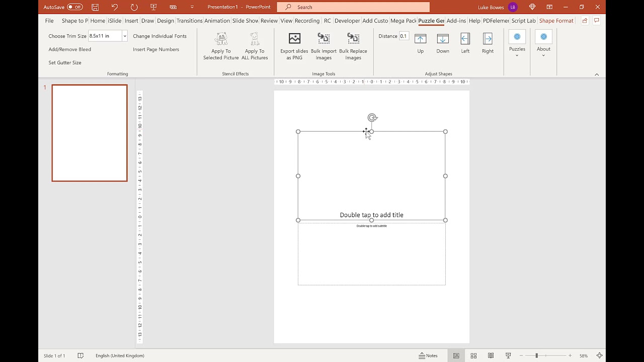Toggle the Notes pane
The width and height of the screenshot is (644, 362).
428,355
